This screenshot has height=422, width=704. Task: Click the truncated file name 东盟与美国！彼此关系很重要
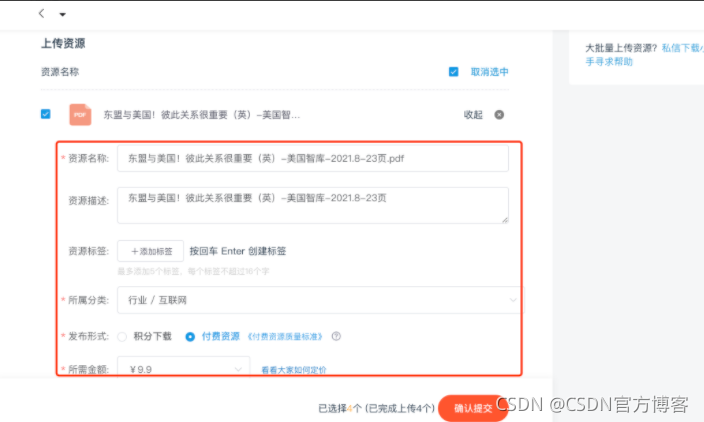(x=202, y=115)
